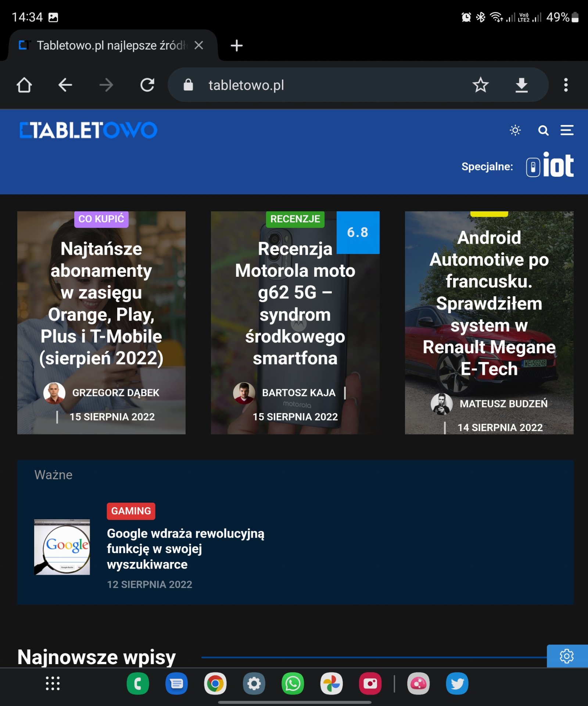Screen dimensions: 588x706
Task: Click the CO KUPIĆ category tag
Action: click(x=101, y=219)
